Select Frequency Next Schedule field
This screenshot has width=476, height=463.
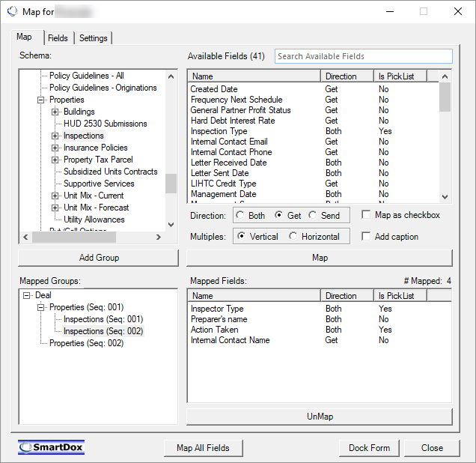(x=237, y=100)
